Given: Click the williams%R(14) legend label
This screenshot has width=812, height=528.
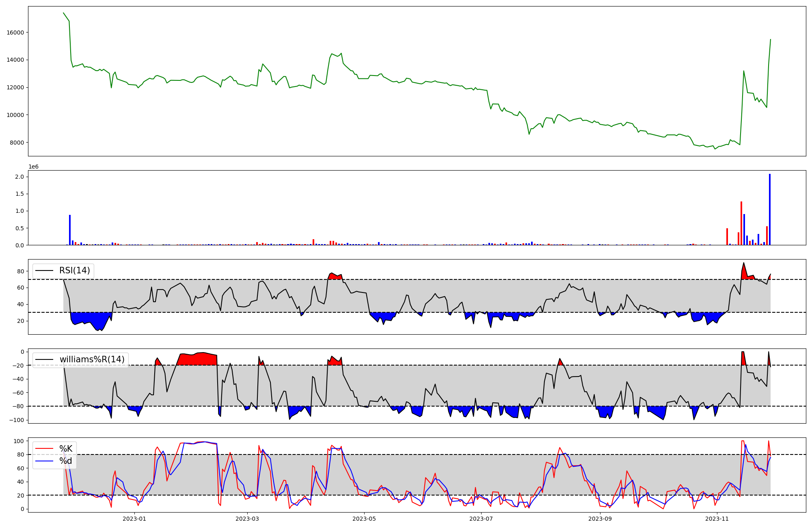Looking at the screenshot, I should pyautogui.click(x=92, y=359).
